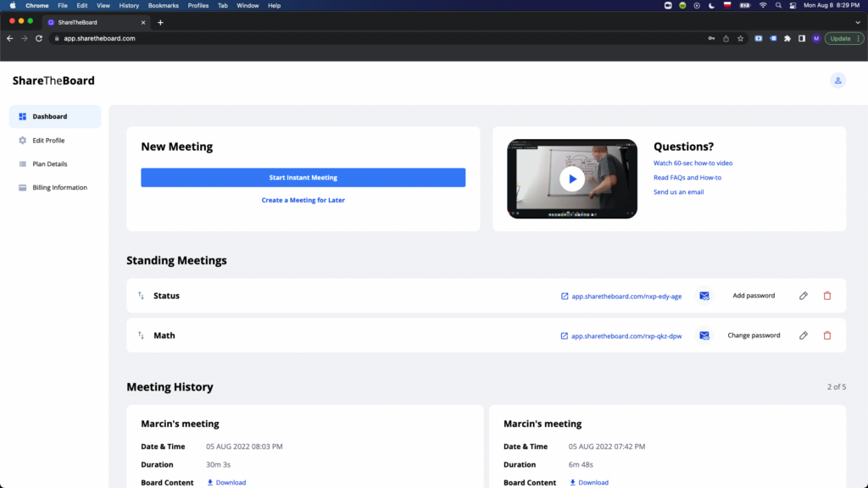Open the Update button's overflow menu
Image resolution: width=868 pixels, height=488 pixels.
point(857,38)
